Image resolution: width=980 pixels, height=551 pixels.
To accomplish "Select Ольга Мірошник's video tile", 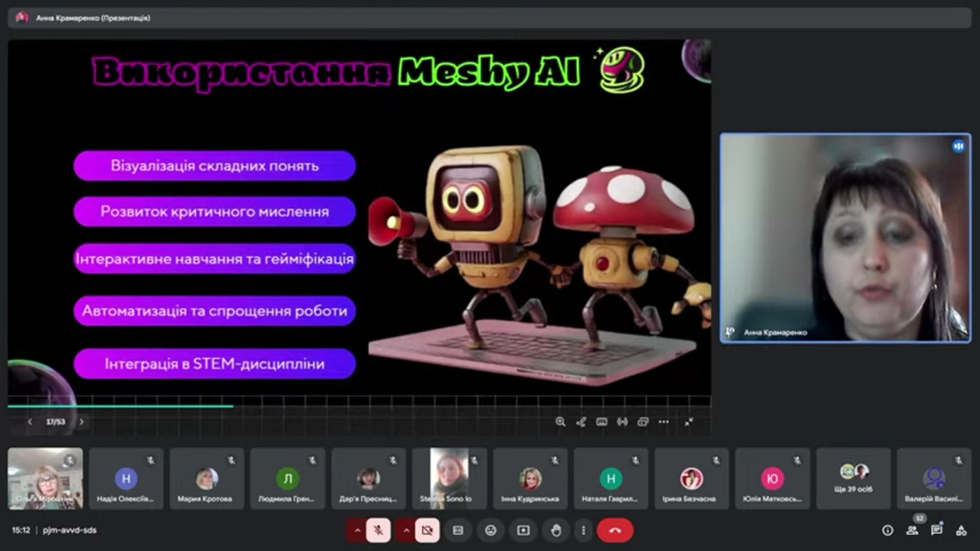I will (x=45, y=479).
